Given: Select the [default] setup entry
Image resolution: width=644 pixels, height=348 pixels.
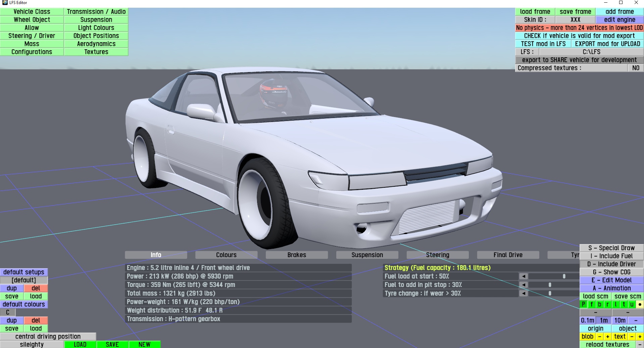Looking at the screenshot, I should (x=24, y=280).
